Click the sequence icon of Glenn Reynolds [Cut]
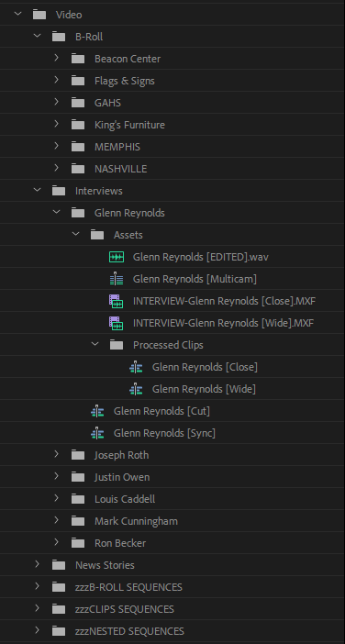The width and height of the screenshot is (345, 644). click(x=97, y=411)
